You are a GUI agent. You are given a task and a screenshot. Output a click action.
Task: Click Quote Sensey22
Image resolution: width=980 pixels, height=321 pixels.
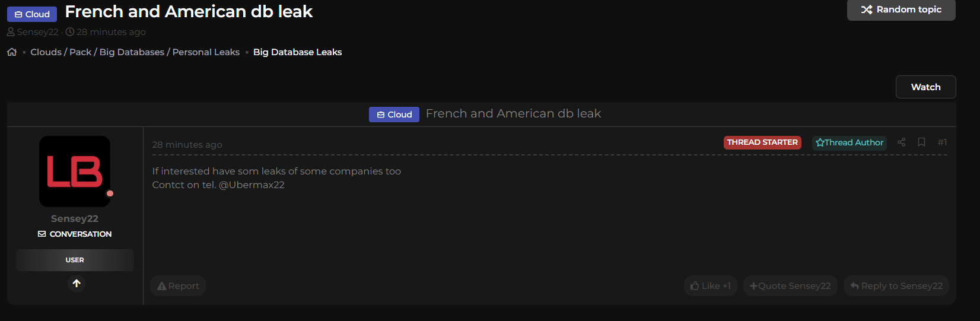pyautogui.click(x=790, y=286)
